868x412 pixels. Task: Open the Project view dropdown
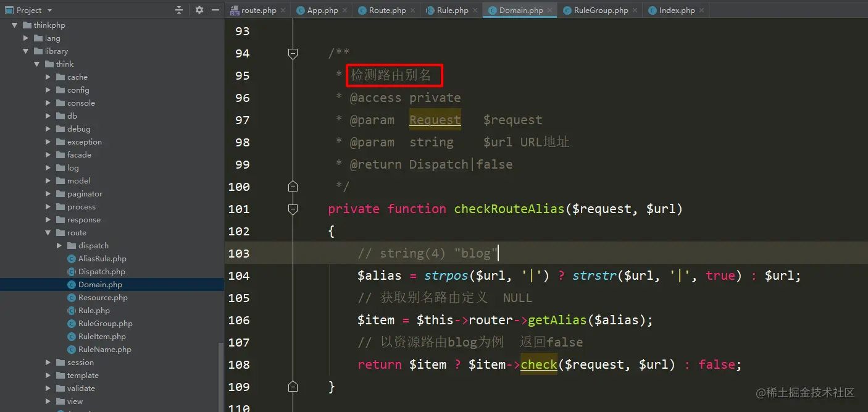tap(49, 11)
